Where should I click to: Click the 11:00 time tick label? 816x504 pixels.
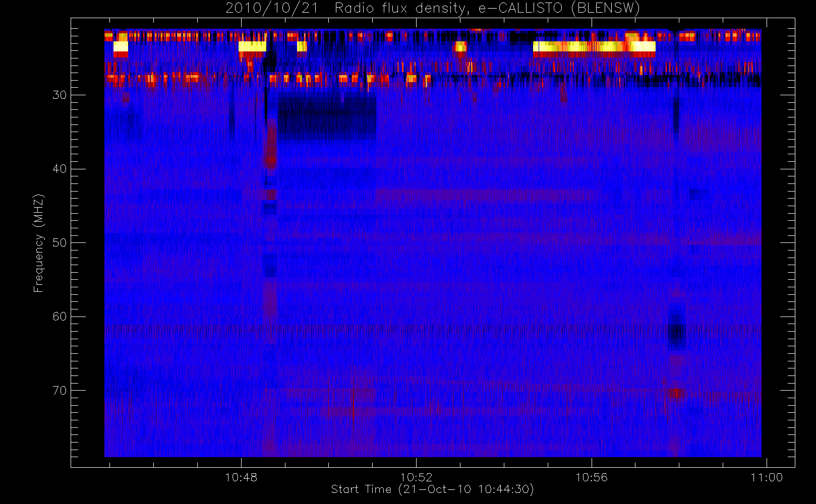[x=767, y=477]
